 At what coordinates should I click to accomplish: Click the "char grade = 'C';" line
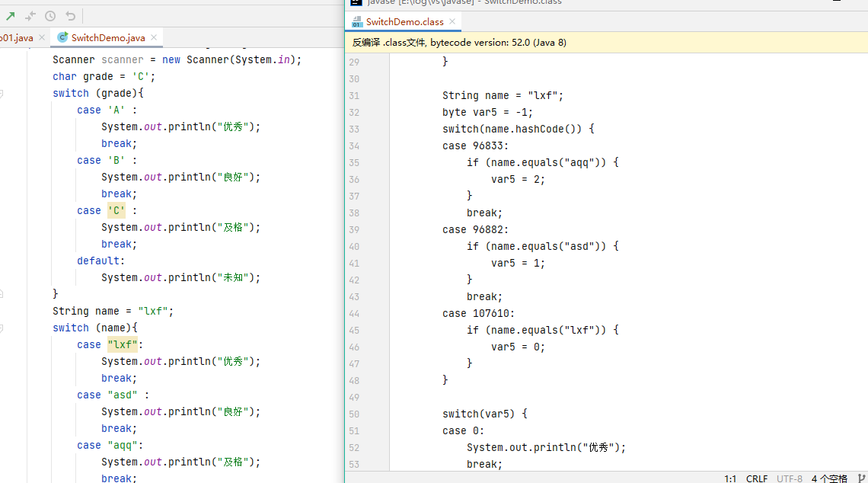pos(104,76)
